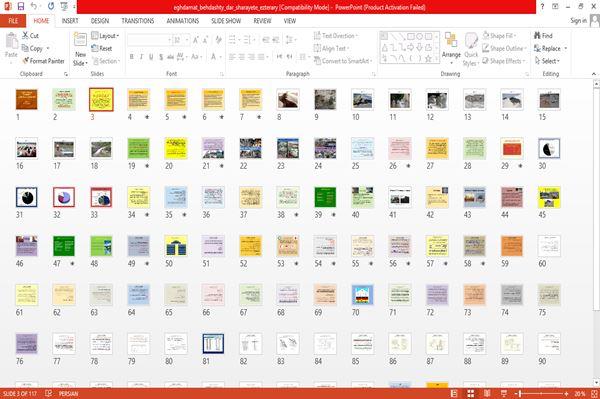Click the Arrange icon in Drawing
Screen dimensions: 600x399
451,41
